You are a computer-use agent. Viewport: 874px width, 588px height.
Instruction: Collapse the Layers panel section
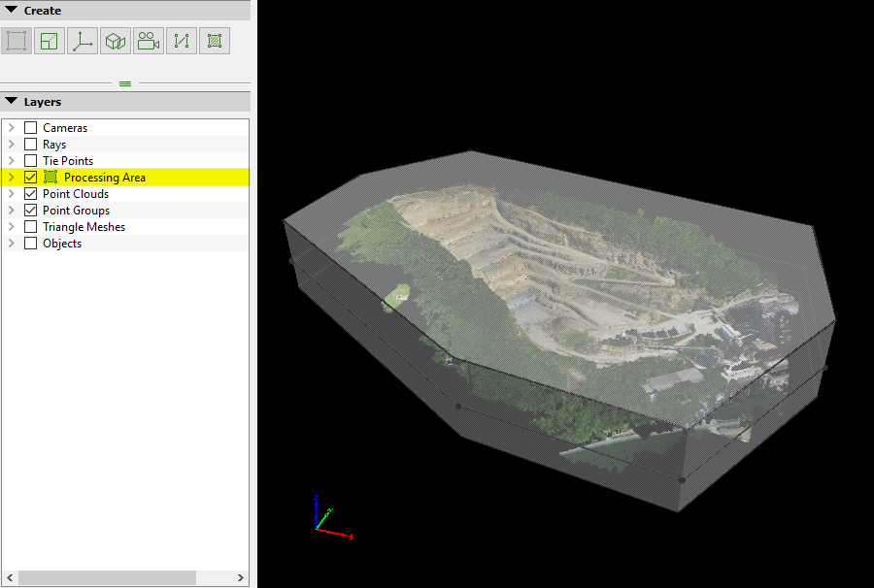12,102
